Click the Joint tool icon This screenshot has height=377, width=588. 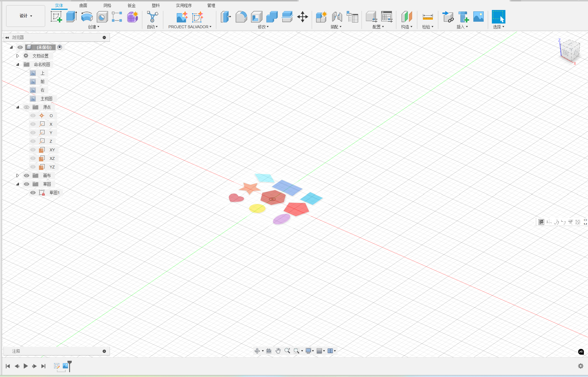click(337, 17)
